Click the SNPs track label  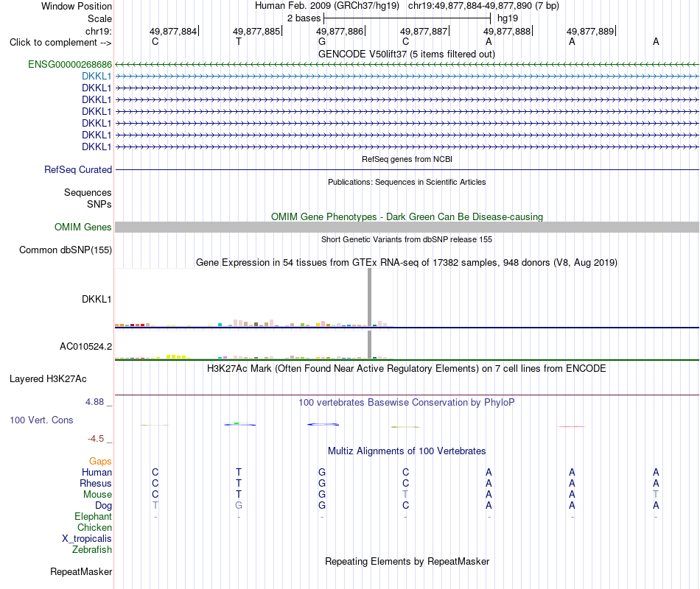pos(99,204)
